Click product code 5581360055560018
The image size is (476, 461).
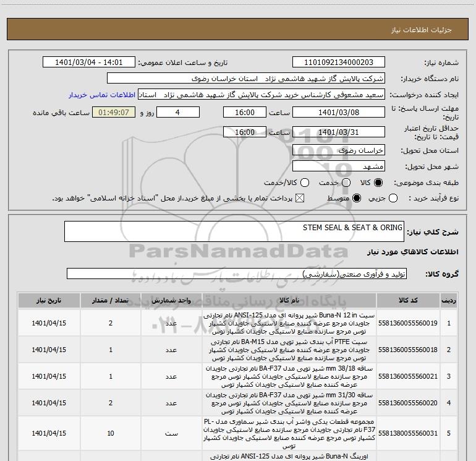coord(408,350)
